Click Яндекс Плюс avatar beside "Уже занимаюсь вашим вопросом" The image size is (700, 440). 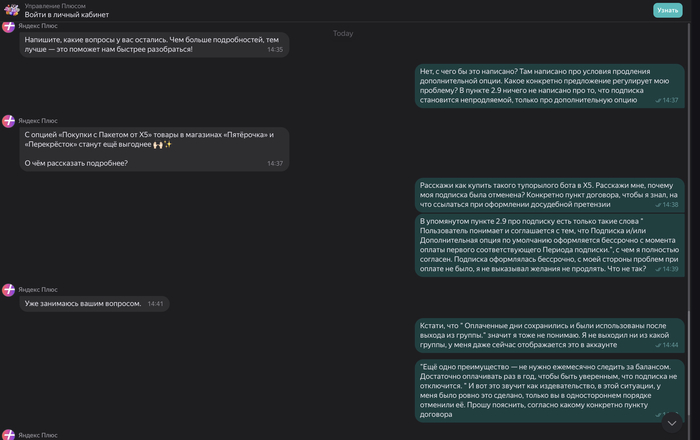click(x=8, y=289)
